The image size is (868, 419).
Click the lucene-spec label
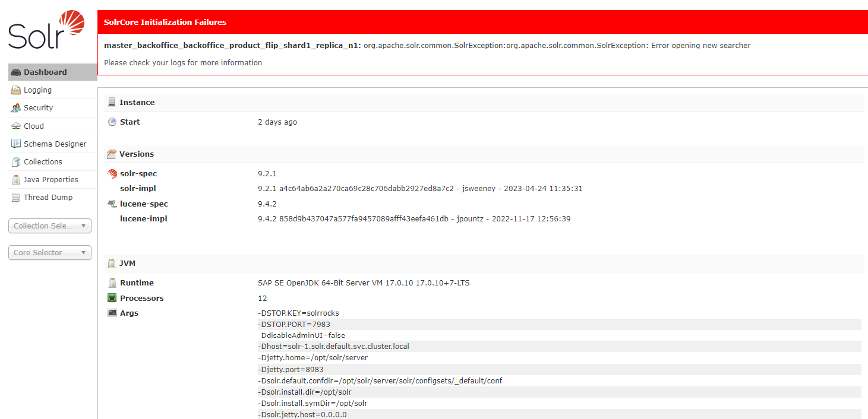pyautogui.click(x=144, y=204)
